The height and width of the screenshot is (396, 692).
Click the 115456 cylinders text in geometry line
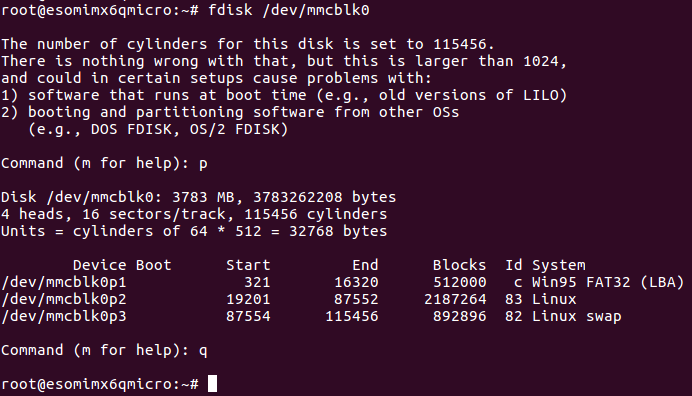pos(316,214)
